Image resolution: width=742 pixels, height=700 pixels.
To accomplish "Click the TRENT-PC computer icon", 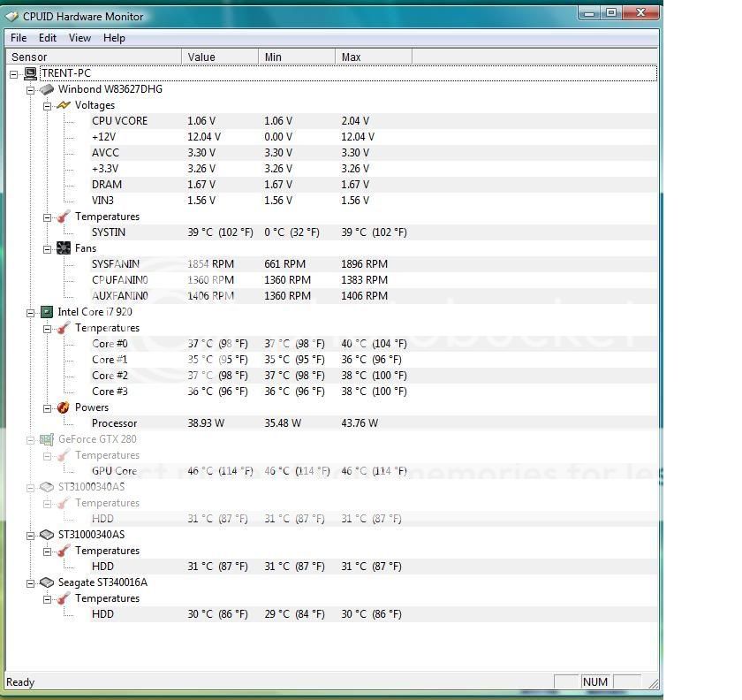I will tap(31, 73).
